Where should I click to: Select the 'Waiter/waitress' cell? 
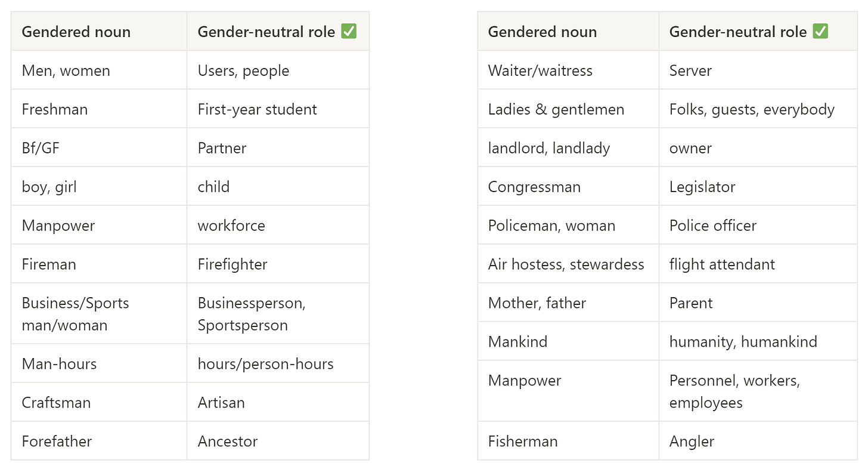click(568, 70)
